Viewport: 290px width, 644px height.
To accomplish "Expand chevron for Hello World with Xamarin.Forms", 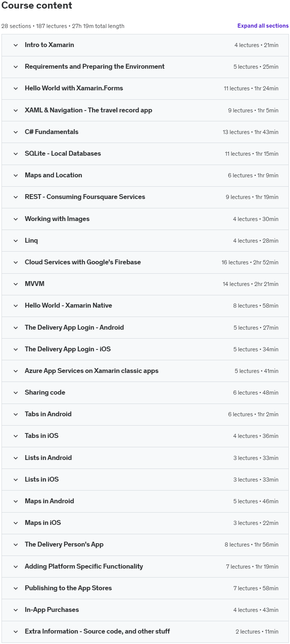I will coord(16,88).
